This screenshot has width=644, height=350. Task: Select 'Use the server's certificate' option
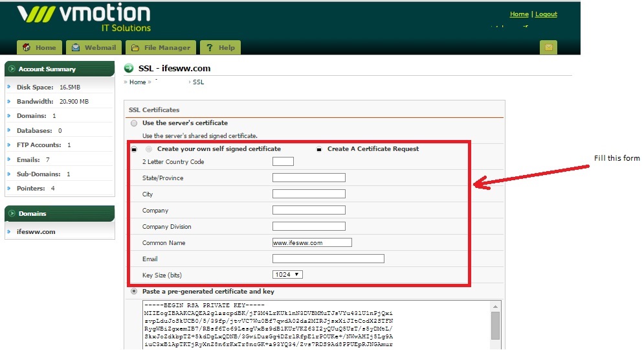tap(134, 123)
